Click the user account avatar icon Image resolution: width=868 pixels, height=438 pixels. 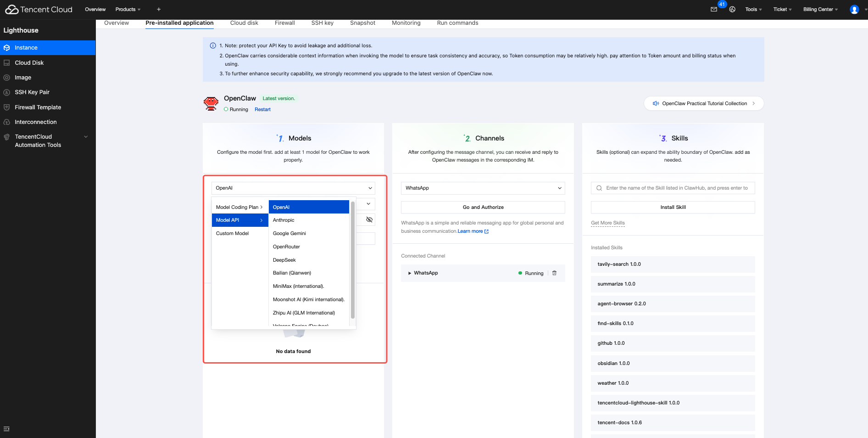click(854, 9)
